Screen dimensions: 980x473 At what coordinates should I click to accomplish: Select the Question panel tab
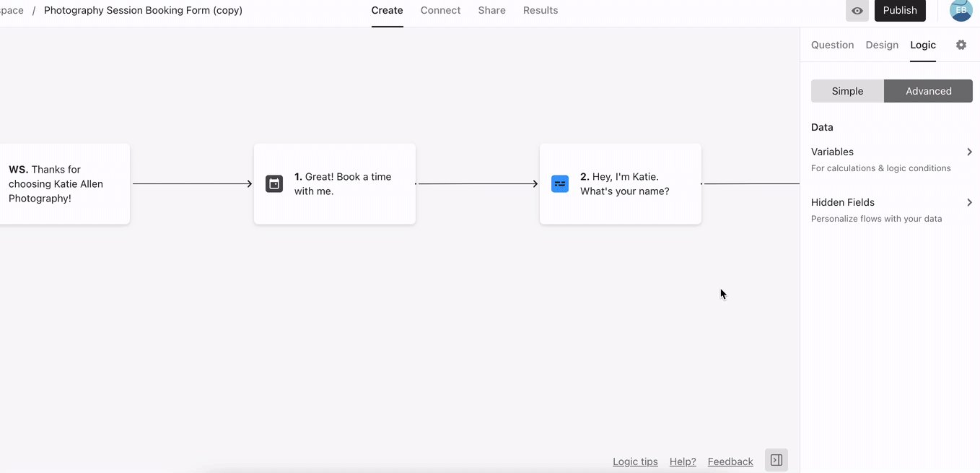tap(832, 45)
